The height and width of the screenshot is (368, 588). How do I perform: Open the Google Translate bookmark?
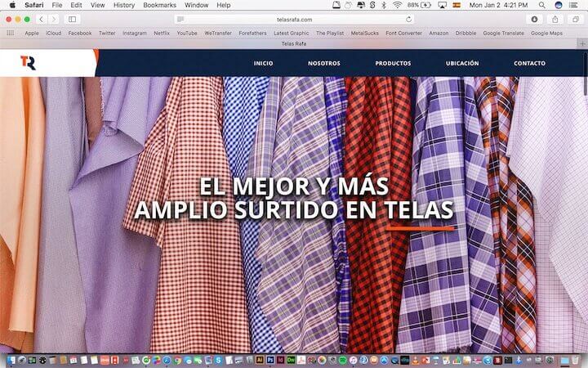503,34
